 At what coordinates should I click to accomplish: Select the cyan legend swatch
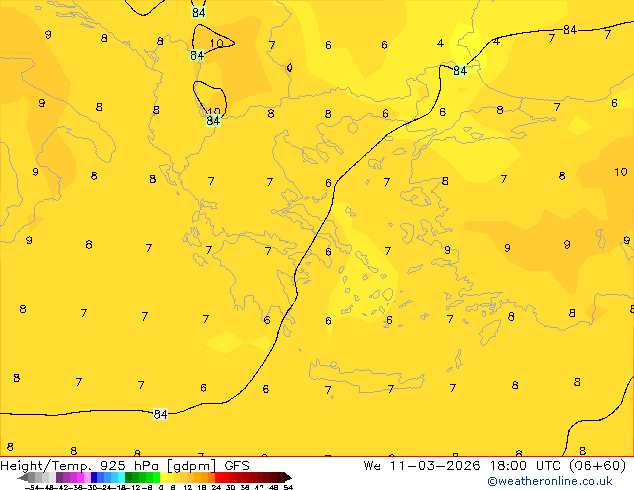pos(121,477)
